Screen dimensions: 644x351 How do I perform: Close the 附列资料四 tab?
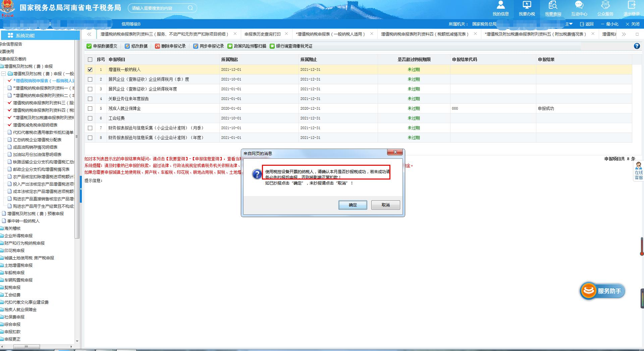[x=475, y=34]
